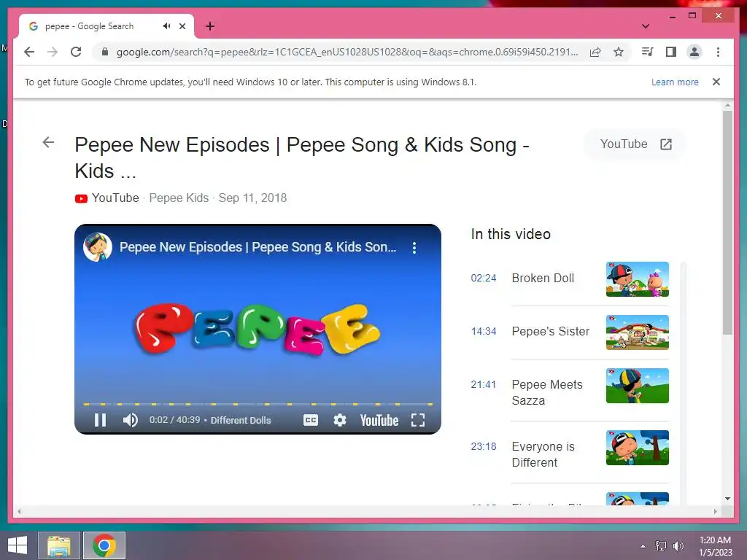Open the player's three-dot more menu

pyautogui.click(x=414, y=248)
